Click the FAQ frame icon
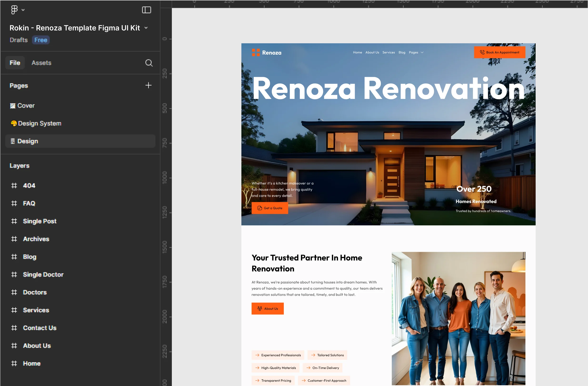The height and width of the screenshot is (386, 588). (x=14, y=203)
